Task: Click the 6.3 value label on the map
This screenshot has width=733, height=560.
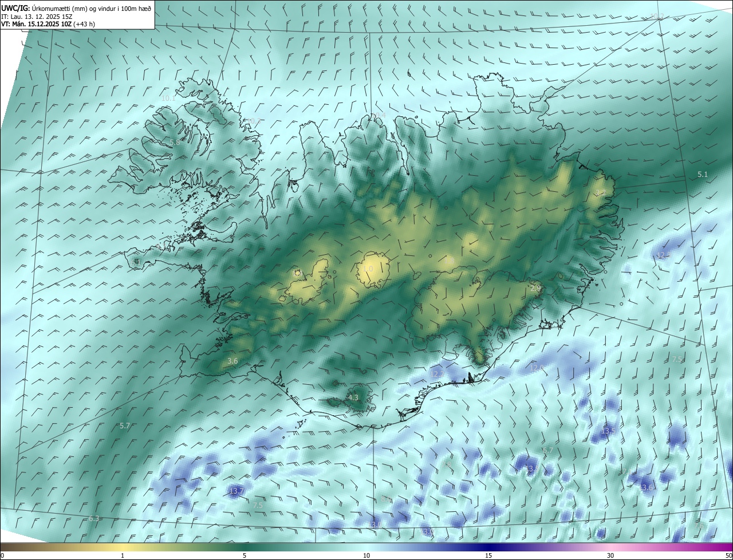Action: pyautogui.click(x=94, y=518)
